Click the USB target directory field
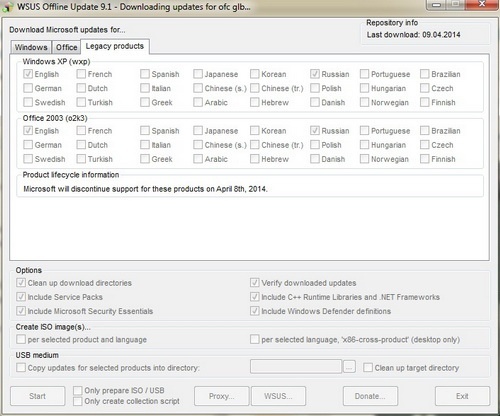This screenshot has height=416, width=500. pos(296,366)
